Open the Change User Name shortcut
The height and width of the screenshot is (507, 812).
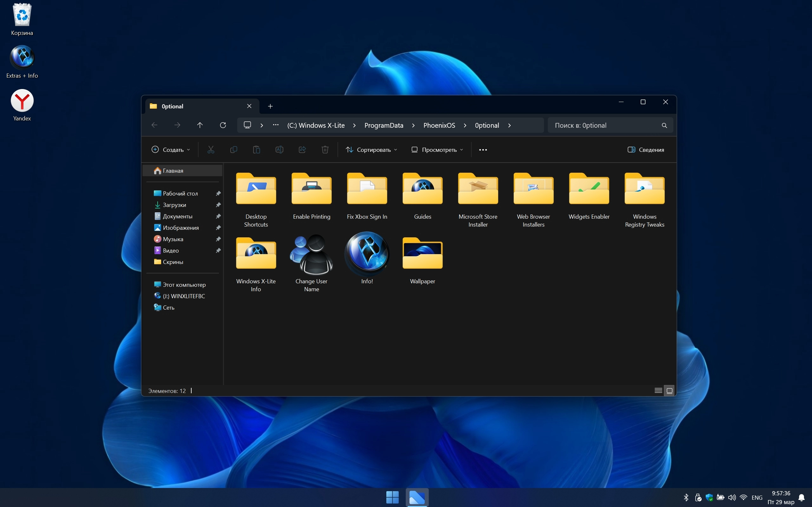(x=311, y=255)
